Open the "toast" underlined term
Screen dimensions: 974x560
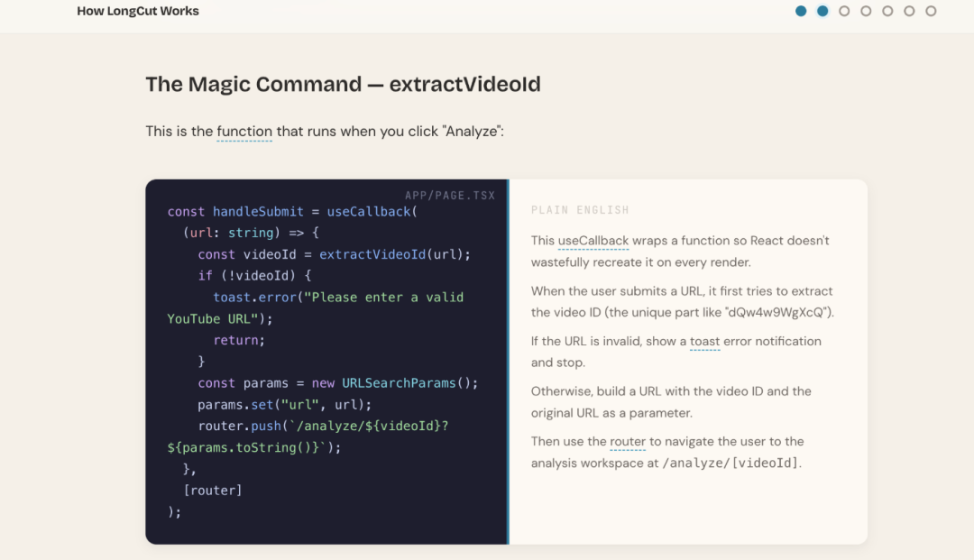(x=704, y=342)
